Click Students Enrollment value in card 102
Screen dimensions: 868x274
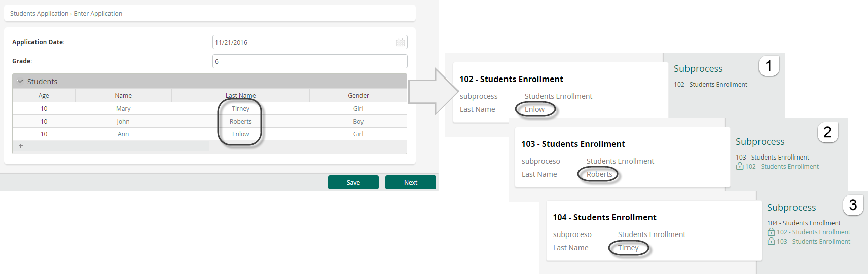(x=558, y=96)
